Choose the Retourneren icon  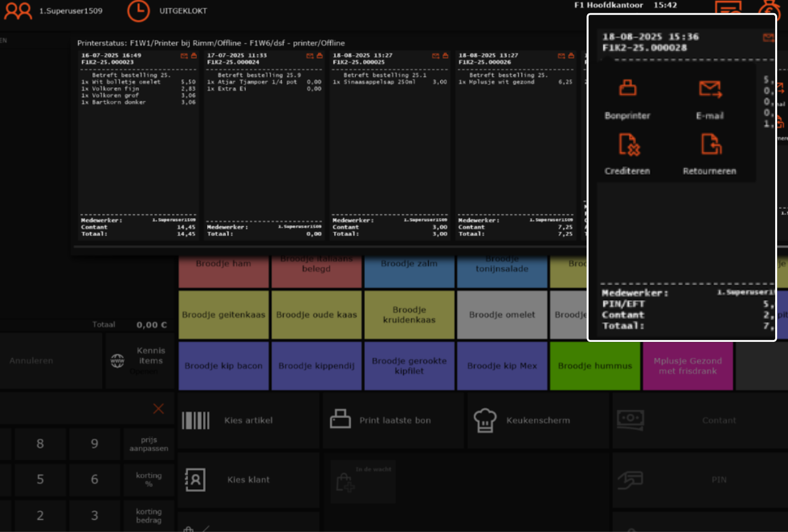(x=710, y=145)
